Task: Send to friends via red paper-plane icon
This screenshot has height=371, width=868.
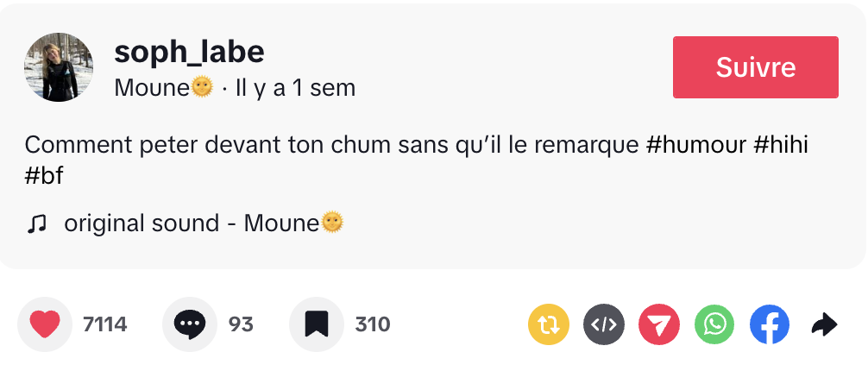Action: 659,325
